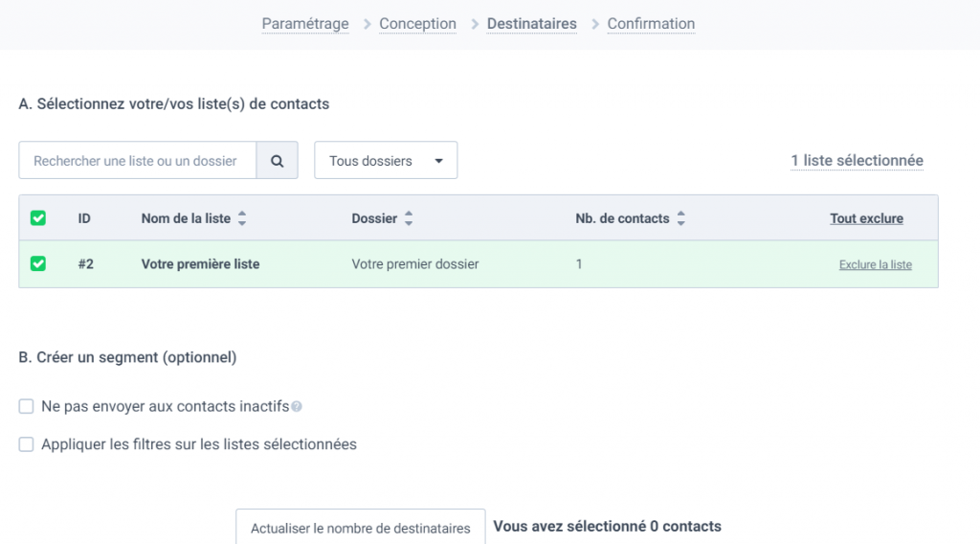Click the B. Créer un segment heading
This screenshot has width=980, height=544.
127,357
